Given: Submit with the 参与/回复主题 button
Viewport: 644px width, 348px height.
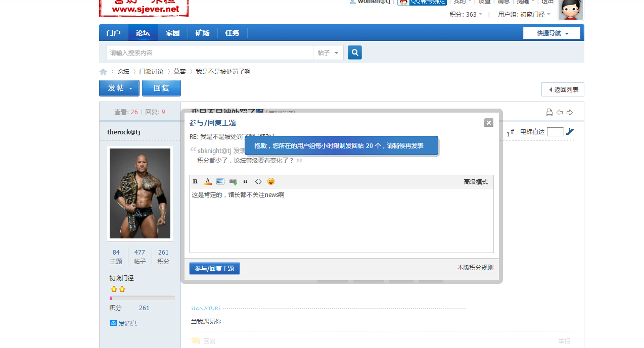Looking at the screenshot, I should pyautogui.click(x=215, y=269).
